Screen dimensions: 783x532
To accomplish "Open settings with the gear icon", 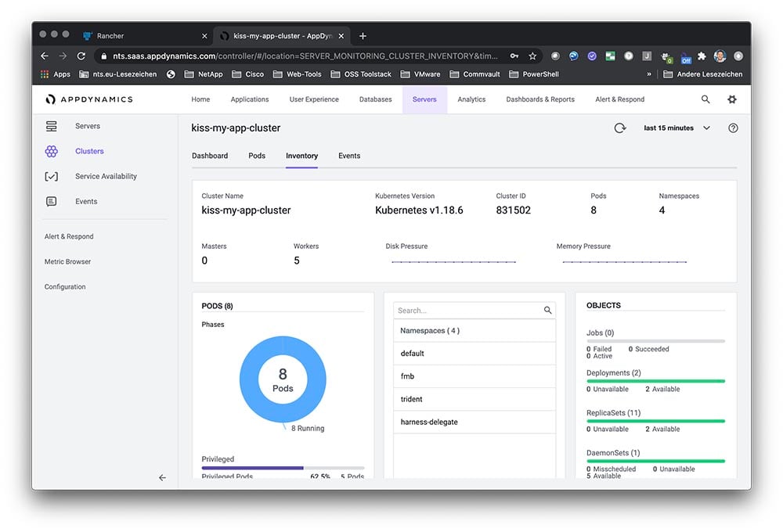I will click(x=732, y=99).
